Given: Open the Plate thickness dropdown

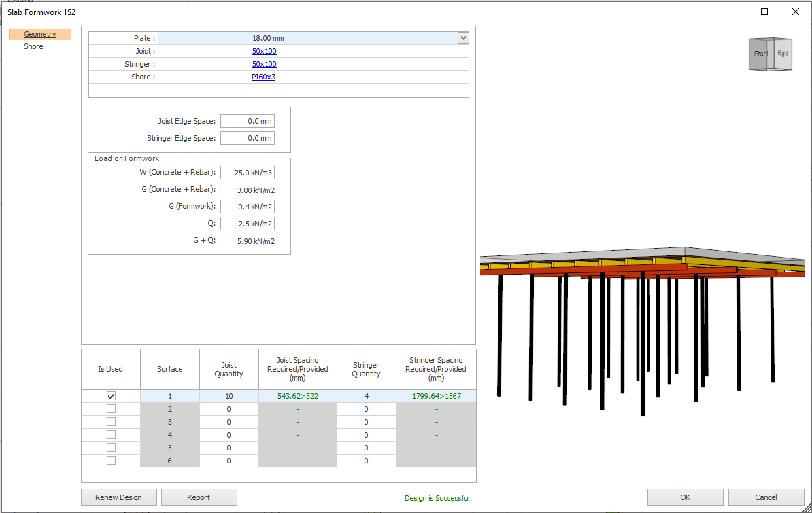Looking at the screenshot, I should point(463,39).
